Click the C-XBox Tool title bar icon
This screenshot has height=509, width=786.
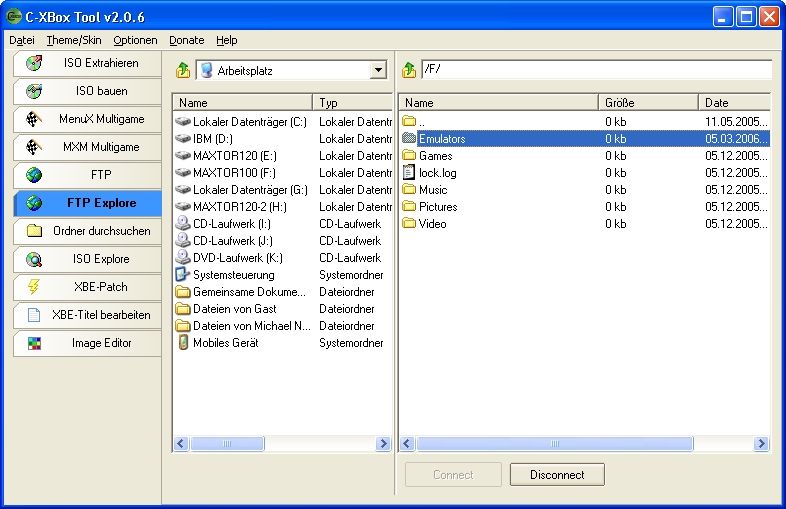14,17
